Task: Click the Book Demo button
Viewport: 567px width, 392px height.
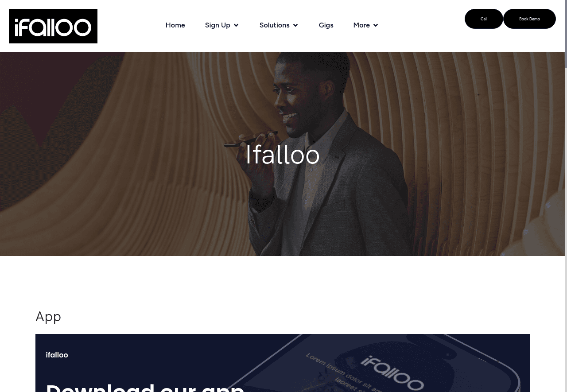Action: click(529, 19)
